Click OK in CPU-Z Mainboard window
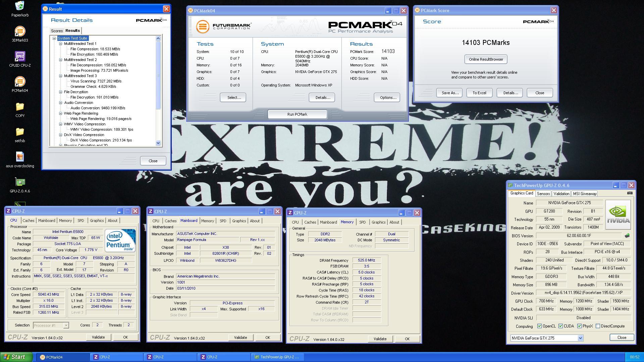Image resolution: width=644 pixels, height=362 pixels. click(268, 338)
